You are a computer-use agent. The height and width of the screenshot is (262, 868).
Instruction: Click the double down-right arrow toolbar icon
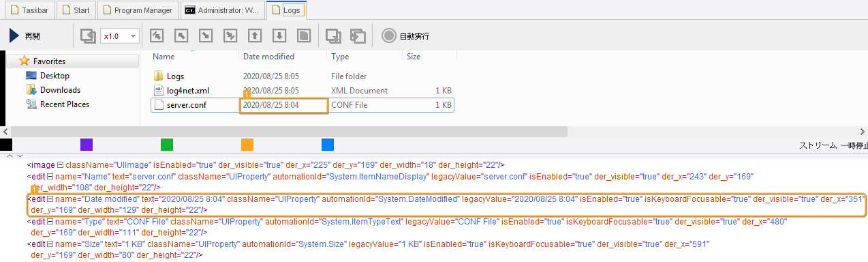[x=230, y=36]
